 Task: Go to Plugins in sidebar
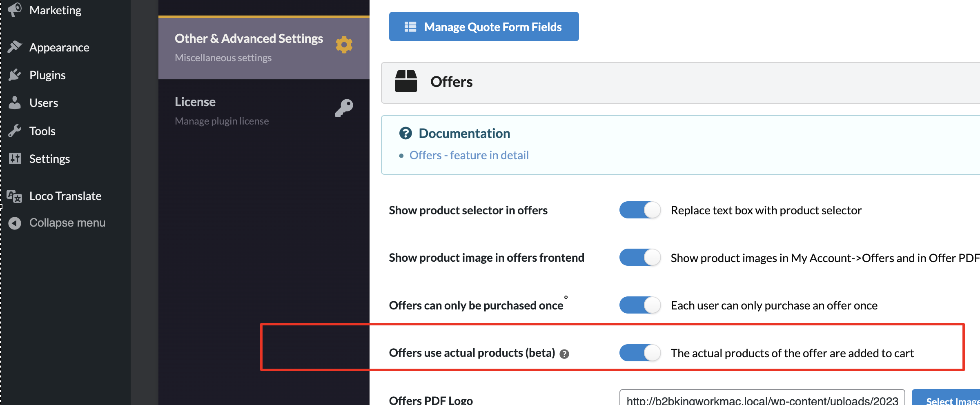[47, 75]
